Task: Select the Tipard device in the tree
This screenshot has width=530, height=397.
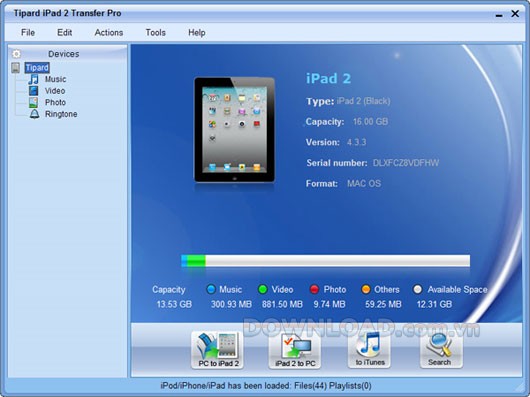Action: coord(37,68)
